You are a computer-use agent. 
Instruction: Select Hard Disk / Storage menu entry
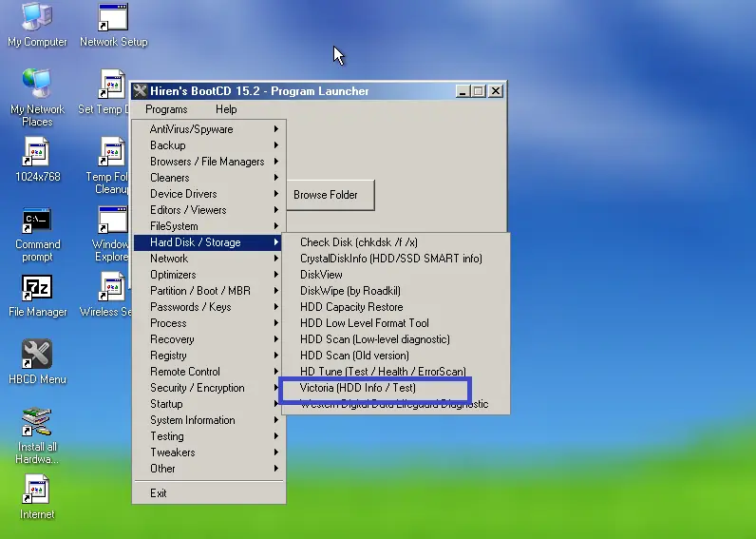click(x=209, y=242)
